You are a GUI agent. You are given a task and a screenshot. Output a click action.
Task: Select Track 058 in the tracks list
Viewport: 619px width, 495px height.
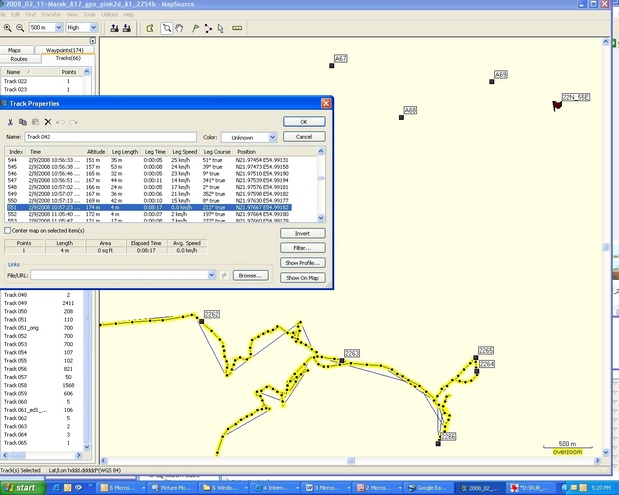(x=41, y=385)
